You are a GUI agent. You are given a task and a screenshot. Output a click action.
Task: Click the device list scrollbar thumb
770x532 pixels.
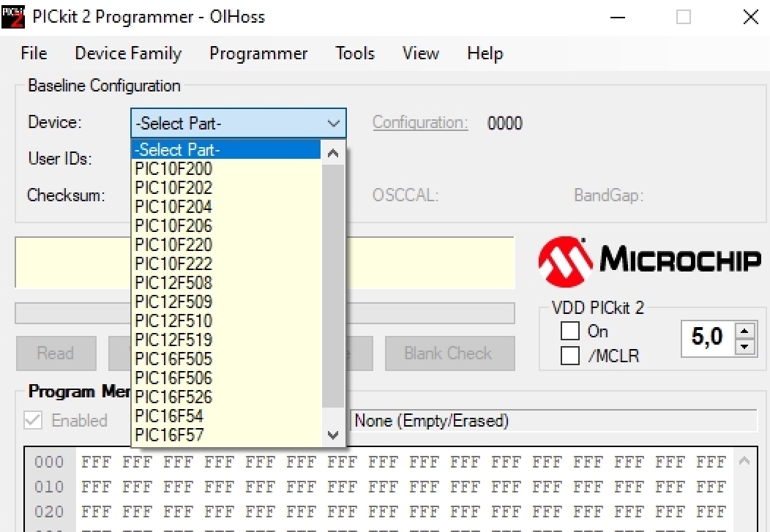coord(333,286)
